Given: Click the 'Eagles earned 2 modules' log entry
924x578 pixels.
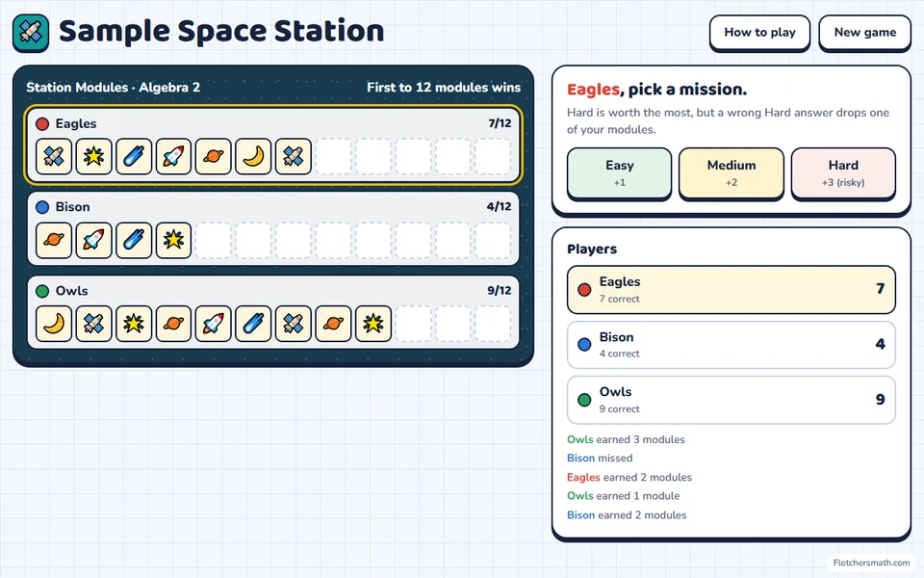Looking at the screenshot, I should coord(629,477).
